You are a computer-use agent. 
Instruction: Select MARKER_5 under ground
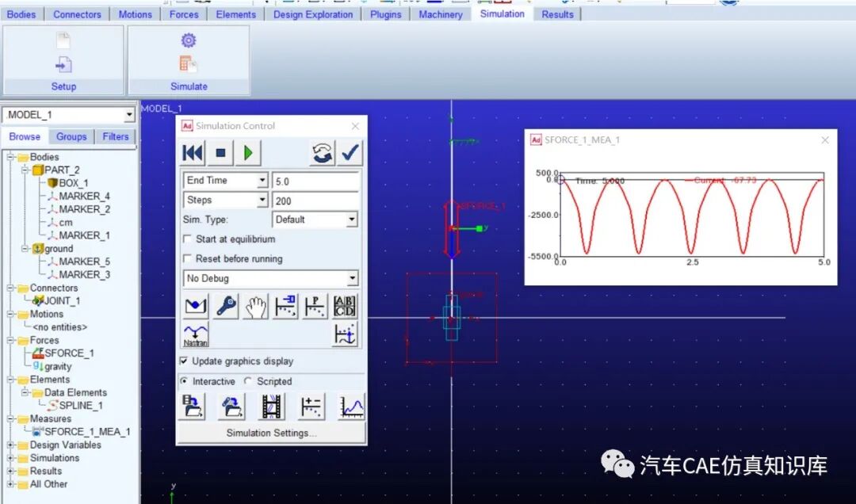(84, 262)
